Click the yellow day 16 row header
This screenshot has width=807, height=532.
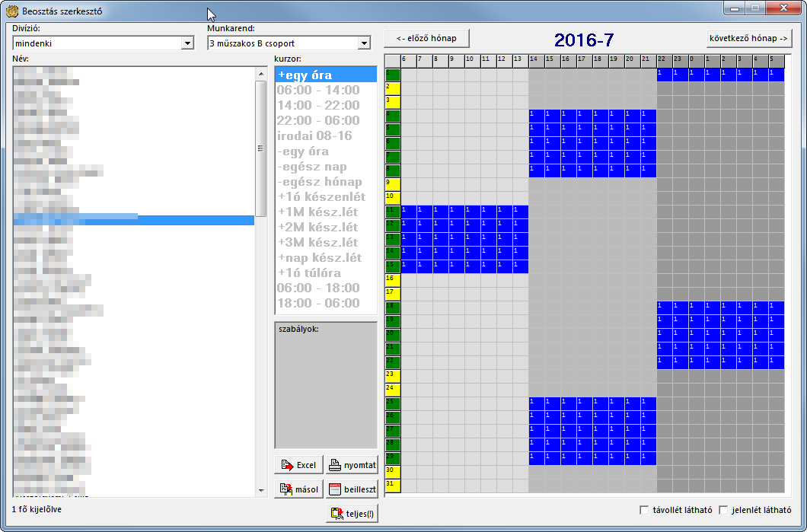point(392,279)
